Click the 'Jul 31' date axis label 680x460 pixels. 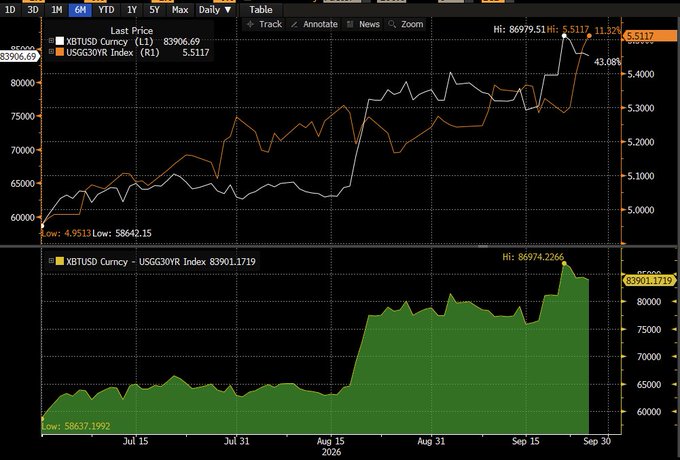pyautogui.click(x=237, y=441)
